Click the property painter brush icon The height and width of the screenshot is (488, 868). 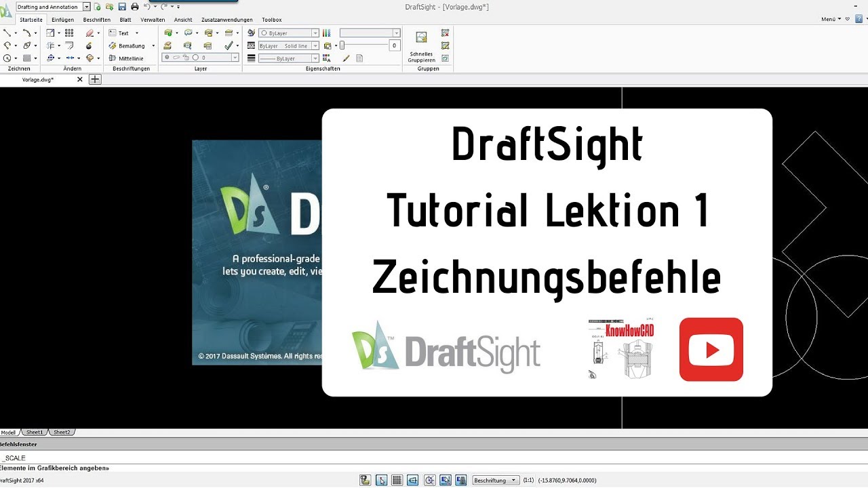[x=346, y=58]
